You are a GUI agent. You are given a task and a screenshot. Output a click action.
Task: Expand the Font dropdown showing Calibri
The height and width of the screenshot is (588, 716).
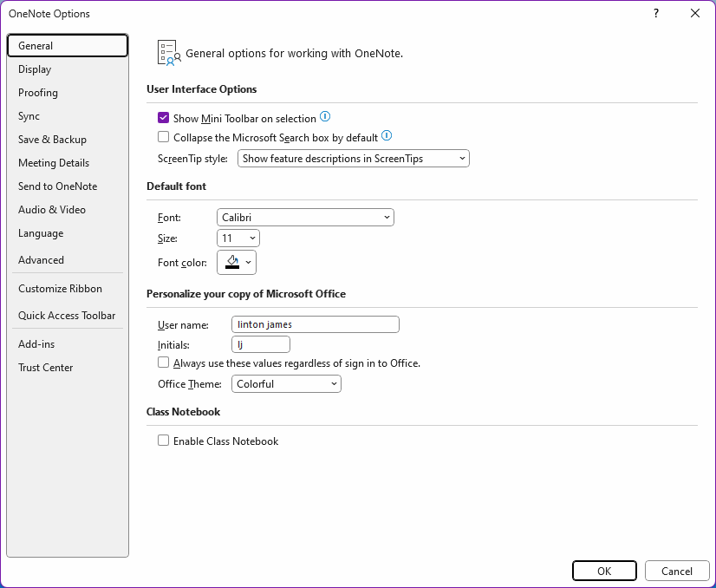pyautogui.click(x=305, y=218)
